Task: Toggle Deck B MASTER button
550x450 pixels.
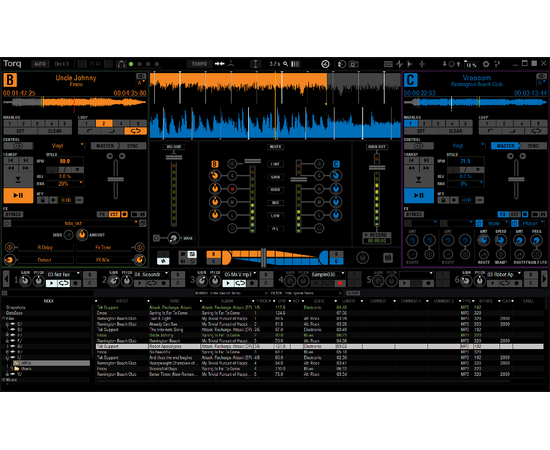Action: point(105,146)
